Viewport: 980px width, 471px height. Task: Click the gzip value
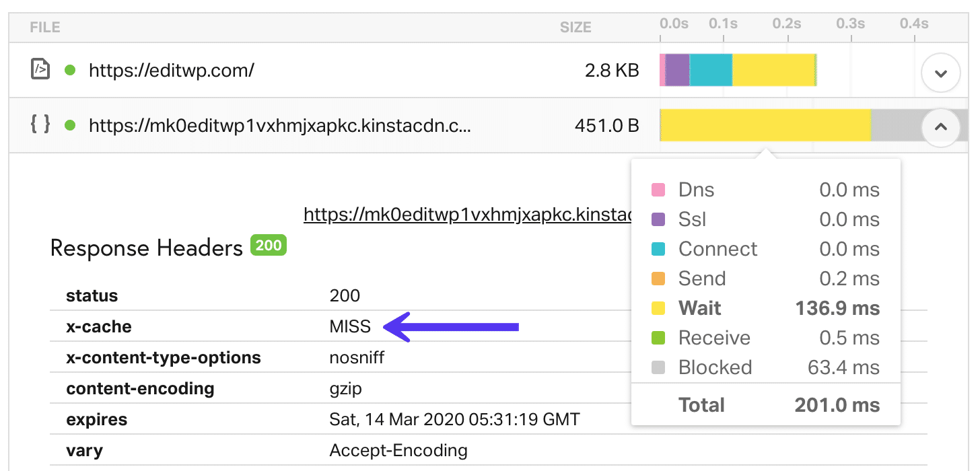point(345,390)
